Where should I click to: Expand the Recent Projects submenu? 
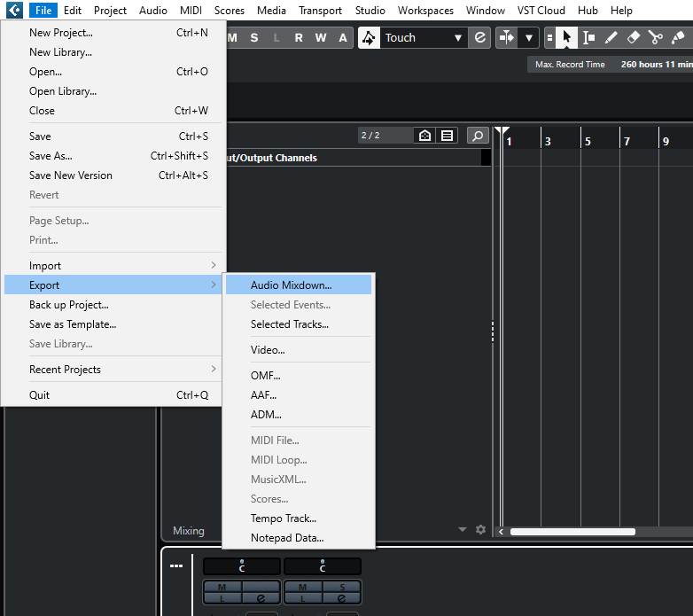click(113, 370)
